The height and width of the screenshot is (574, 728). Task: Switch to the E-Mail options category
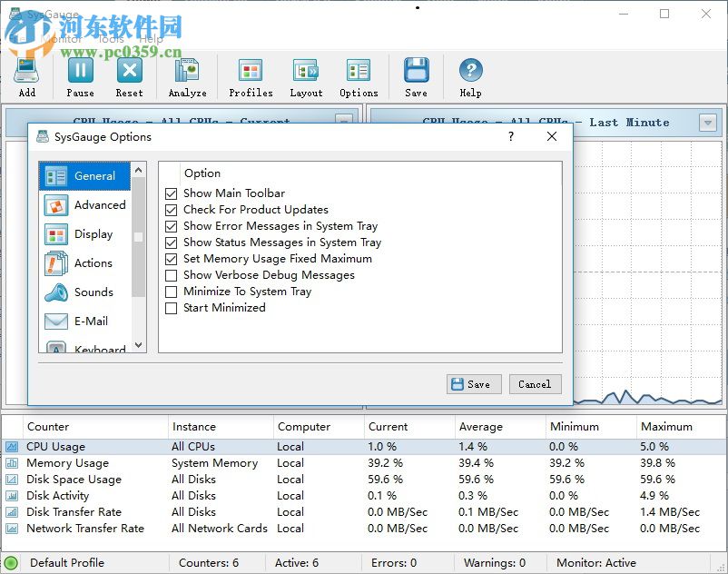[86, 322]
